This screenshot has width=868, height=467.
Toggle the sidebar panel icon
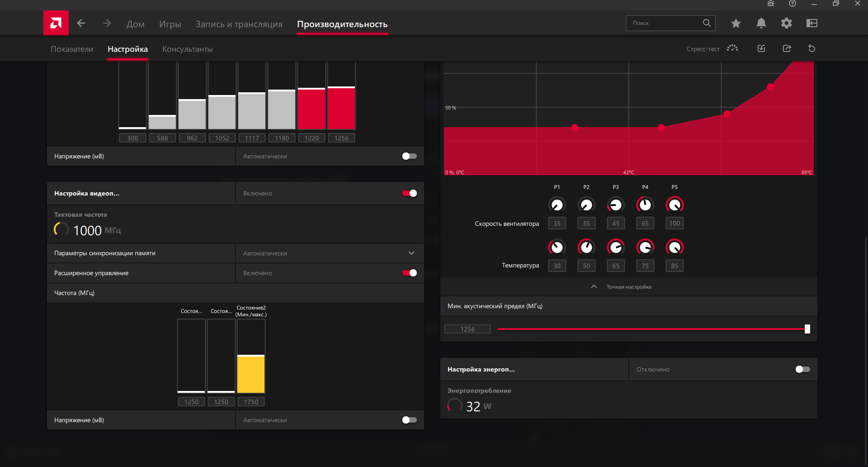pyautogui.click(x=812, y=23)
